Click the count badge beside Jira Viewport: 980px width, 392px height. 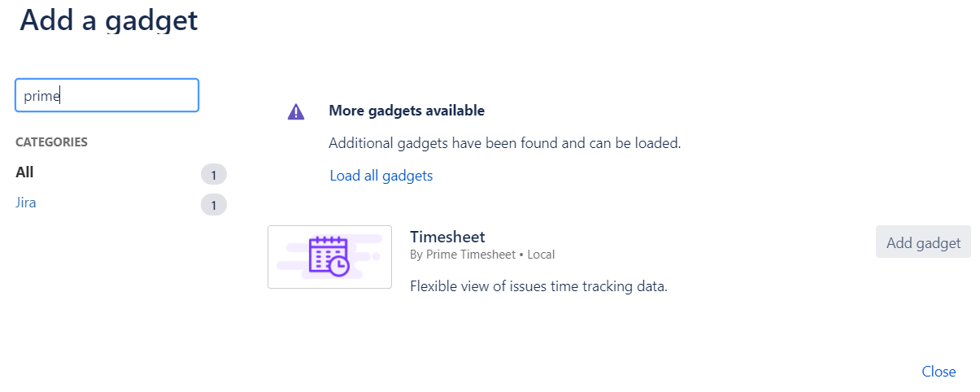213,205
